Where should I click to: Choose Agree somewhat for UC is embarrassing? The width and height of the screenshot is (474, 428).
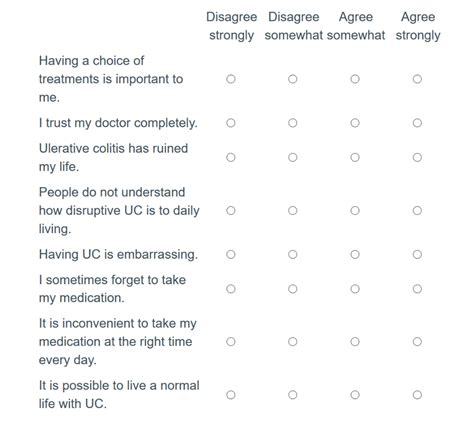[x=355, y=255]
